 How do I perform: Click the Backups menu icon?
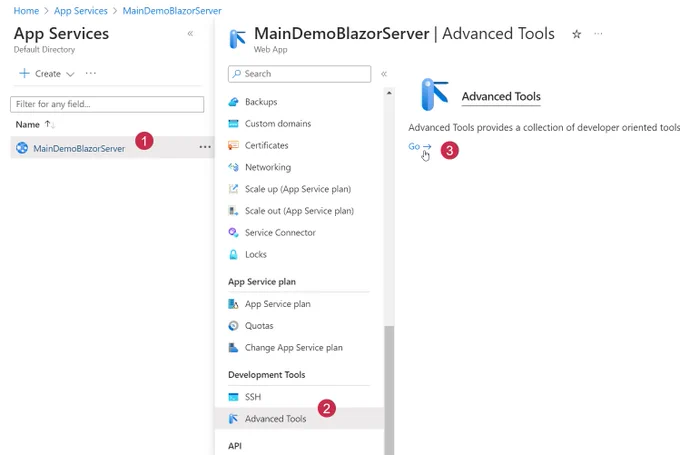(x=233, y=102)
